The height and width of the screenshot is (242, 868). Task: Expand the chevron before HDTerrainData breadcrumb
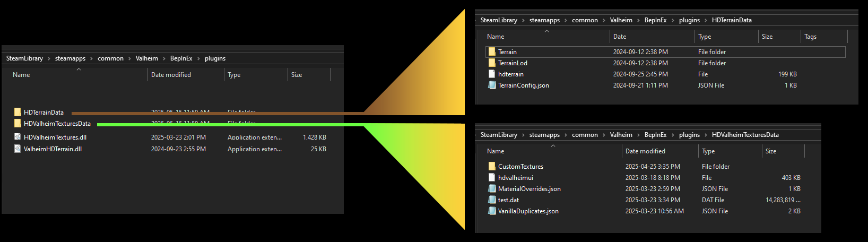(x=706, y=21)
